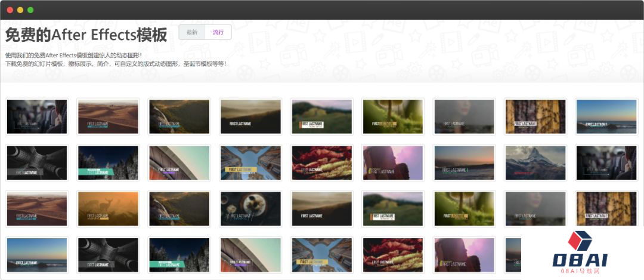Maximize the window with the green button
Image resolution: width=644 pixels, height=280 pixels.
click(x=30, y=10)
